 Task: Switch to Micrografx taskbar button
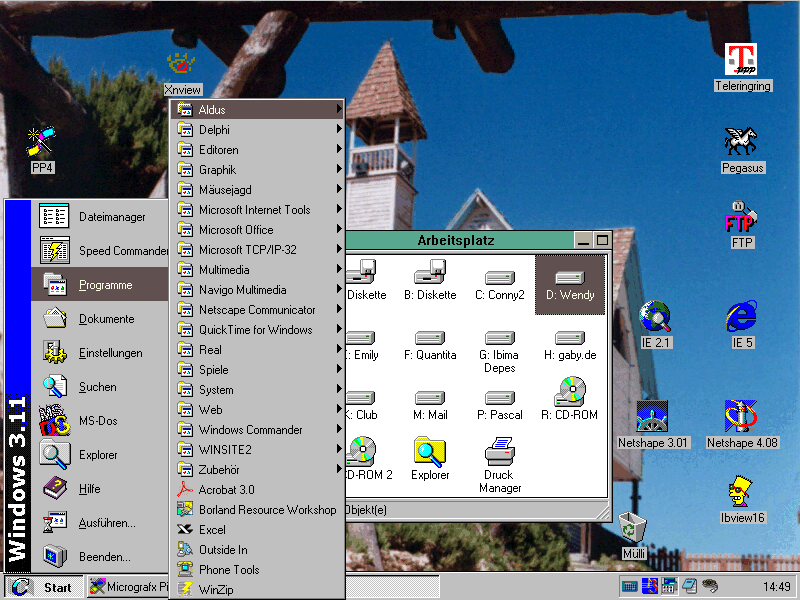(126, 587)
